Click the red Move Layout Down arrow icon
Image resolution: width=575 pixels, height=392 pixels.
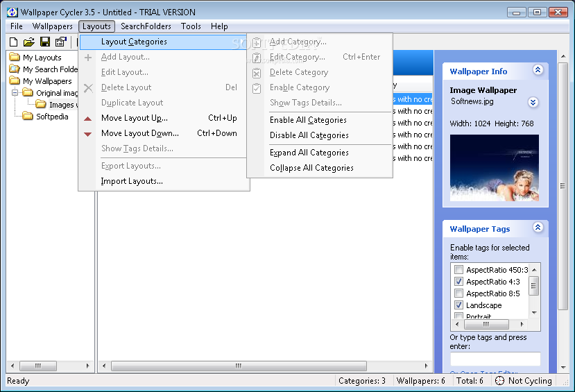click(x=87, y=134)
